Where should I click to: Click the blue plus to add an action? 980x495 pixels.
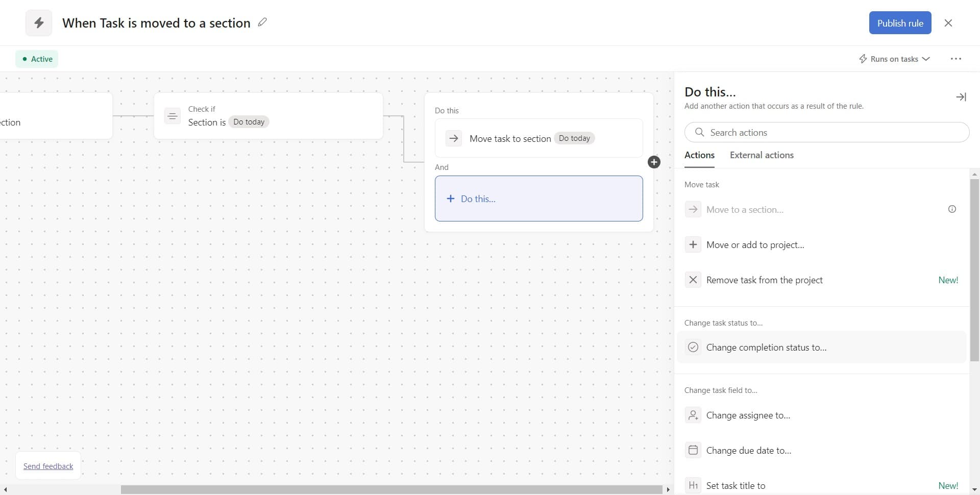tap(654, 162)
